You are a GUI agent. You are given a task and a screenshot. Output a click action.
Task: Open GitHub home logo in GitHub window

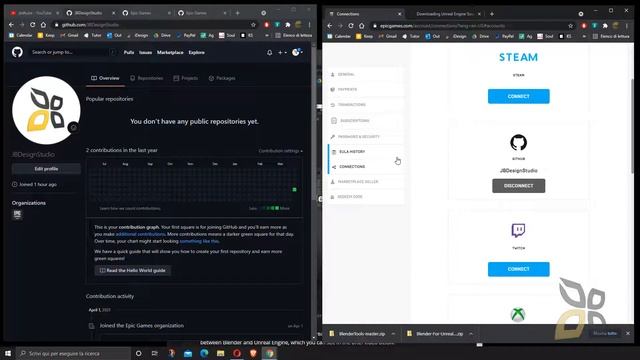[x=17, y=52]
